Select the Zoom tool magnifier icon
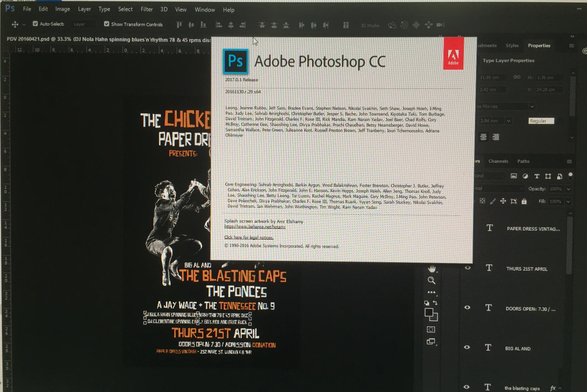Image resolution: width=587 pixels, height=392 pixels. click(431, 280)
